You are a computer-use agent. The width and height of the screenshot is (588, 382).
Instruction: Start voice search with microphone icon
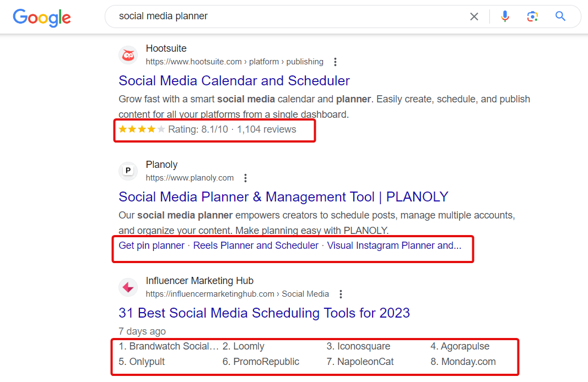[505, 16]
